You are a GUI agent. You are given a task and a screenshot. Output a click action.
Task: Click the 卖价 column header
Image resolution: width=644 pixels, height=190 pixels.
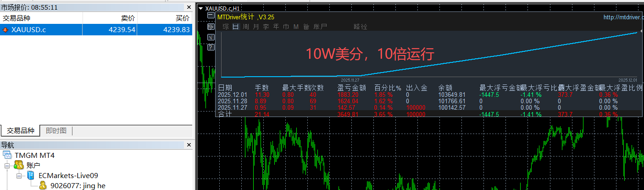110,18
